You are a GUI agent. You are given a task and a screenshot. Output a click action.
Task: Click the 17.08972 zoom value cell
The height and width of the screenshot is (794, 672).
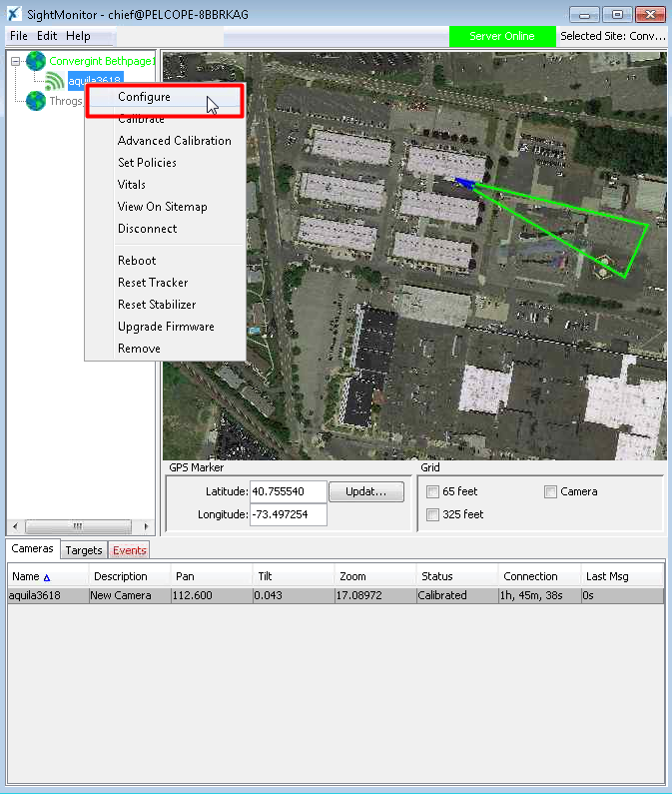pyautogui.click(x=375, y=595)
